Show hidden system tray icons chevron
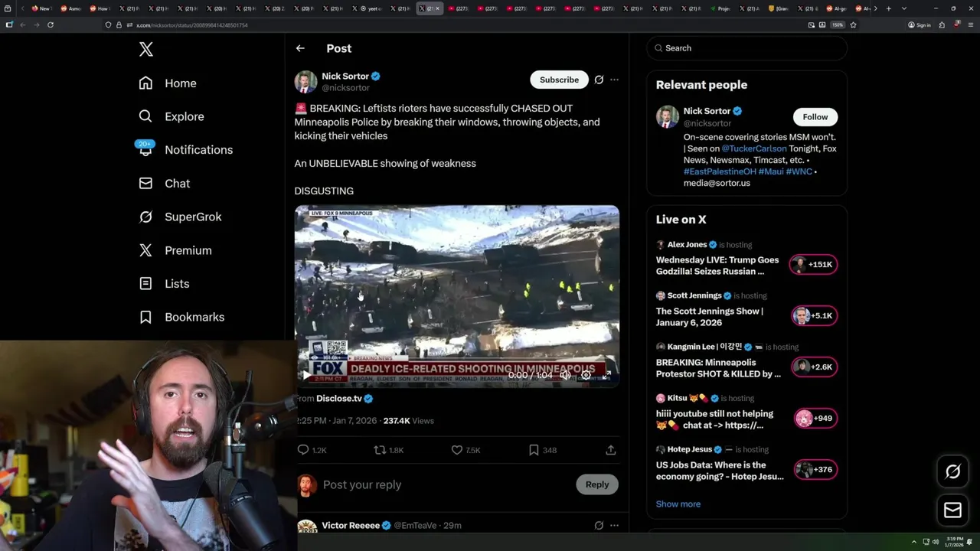 (913, 542)
